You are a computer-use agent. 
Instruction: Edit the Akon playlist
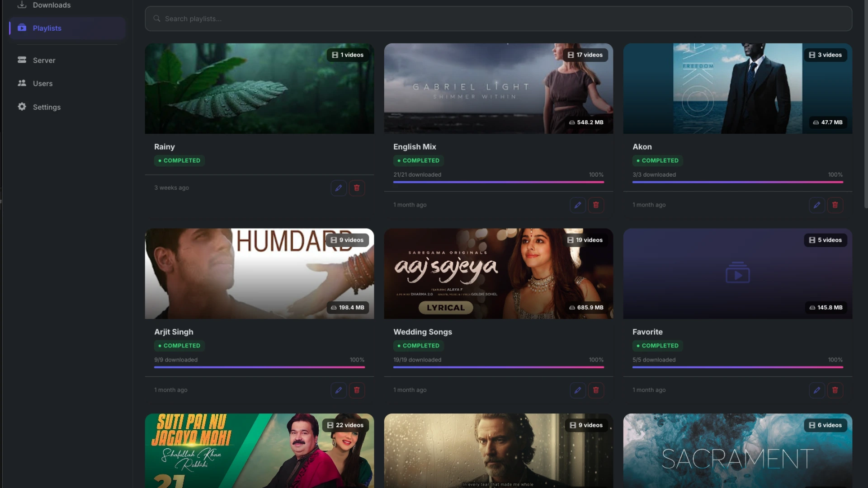coord(816,205)
